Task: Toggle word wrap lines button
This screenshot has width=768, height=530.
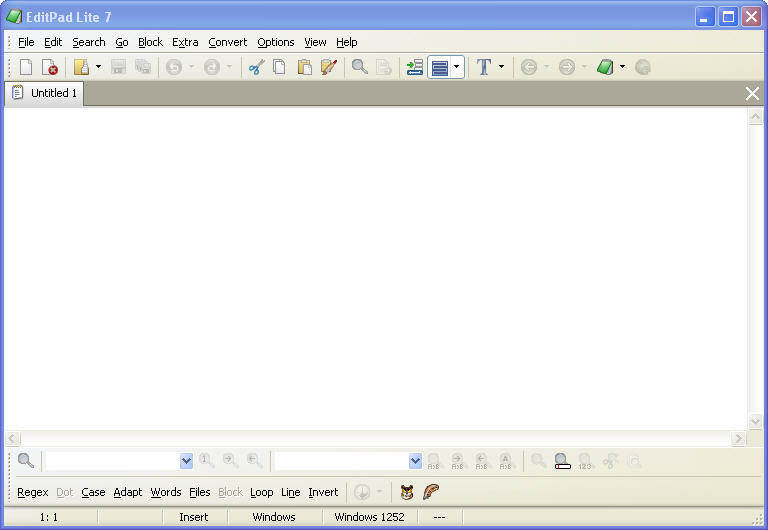Action: click(440, 67)
